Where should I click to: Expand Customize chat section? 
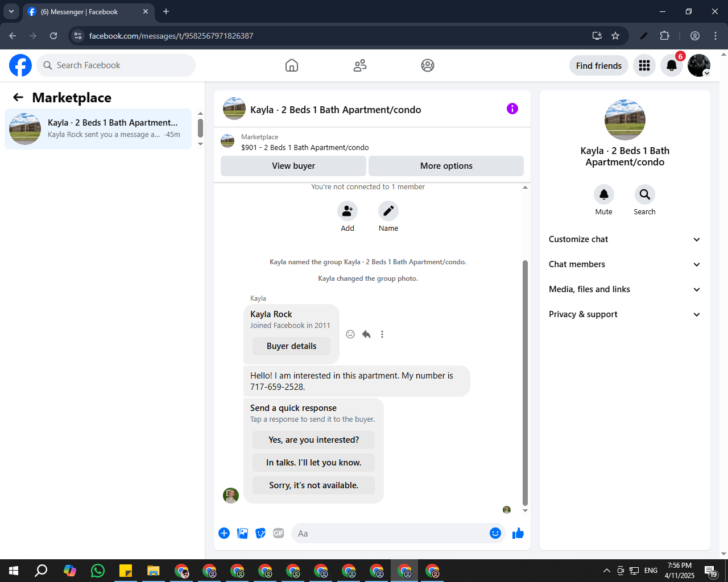tap(625, 239)
